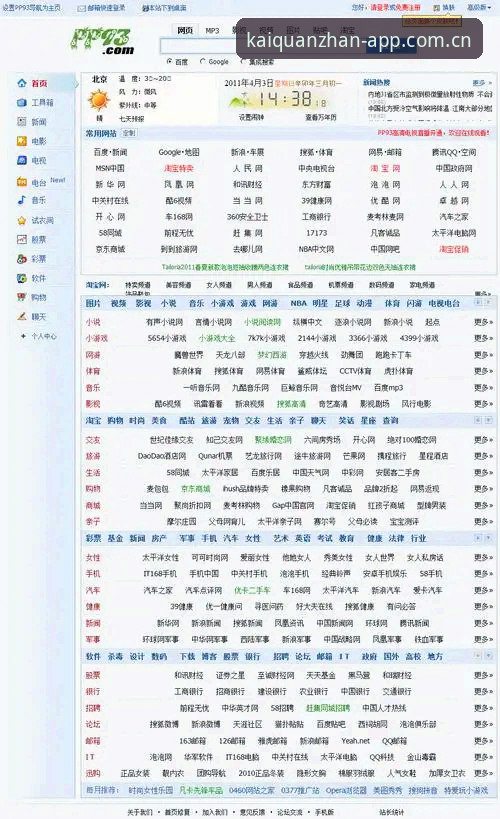Open the 特卖频道 link in 淘宝网 row
The image size is (500, 819).
137,285
